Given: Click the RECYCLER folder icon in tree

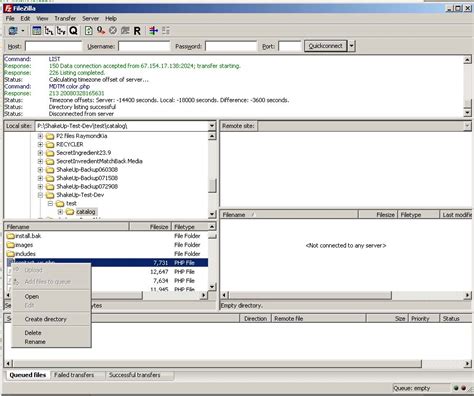Looking at the screenshot, I should (50, 145).
